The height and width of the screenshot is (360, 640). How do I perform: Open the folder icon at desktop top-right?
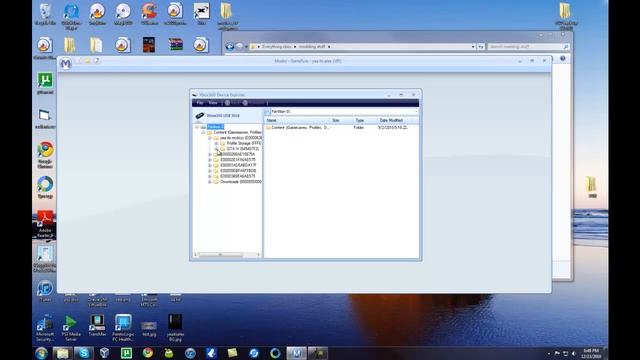pos(566,16)
